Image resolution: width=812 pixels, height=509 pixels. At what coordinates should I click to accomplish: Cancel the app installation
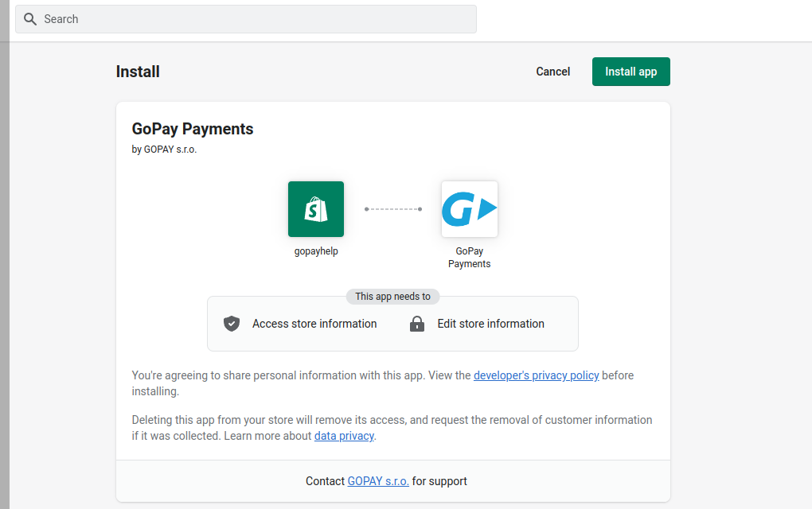[x=552, y=72]
